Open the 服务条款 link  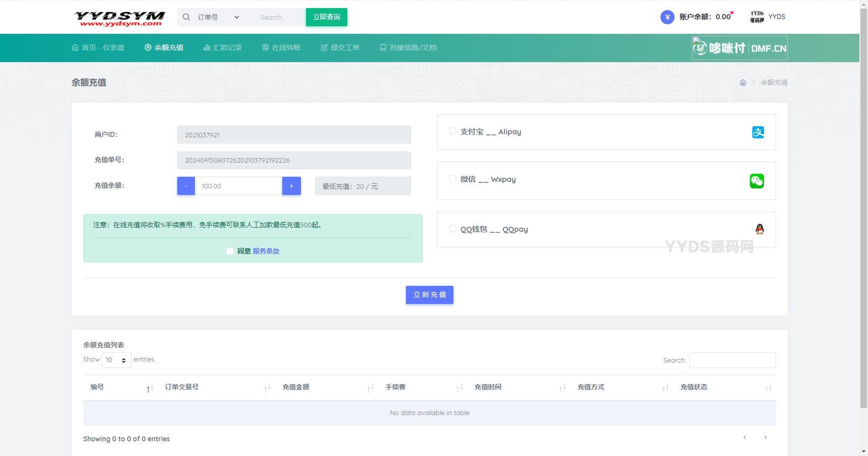point(266,251)
